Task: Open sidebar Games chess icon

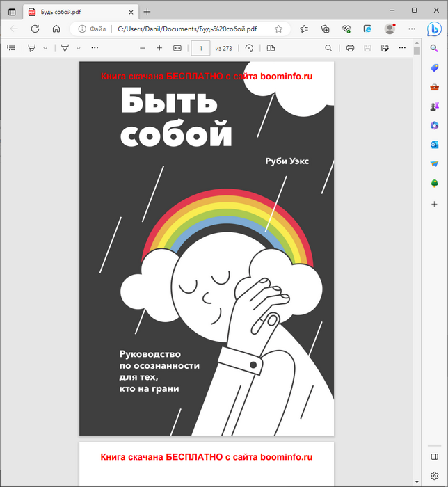Action: pos(434,106)
